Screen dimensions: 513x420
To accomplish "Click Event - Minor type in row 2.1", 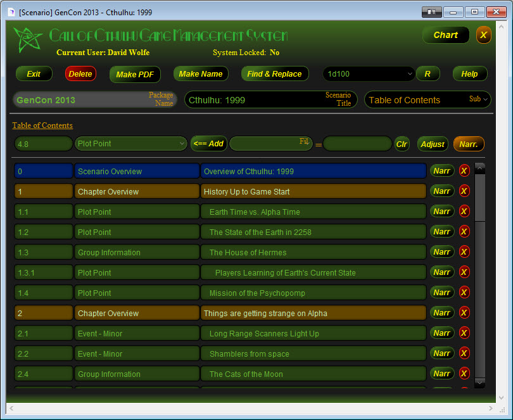I will (137, 333).
